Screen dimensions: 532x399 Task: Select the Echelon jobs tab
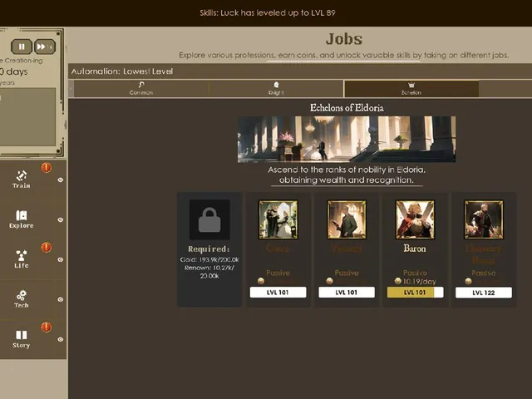click(x=411, y=89)
